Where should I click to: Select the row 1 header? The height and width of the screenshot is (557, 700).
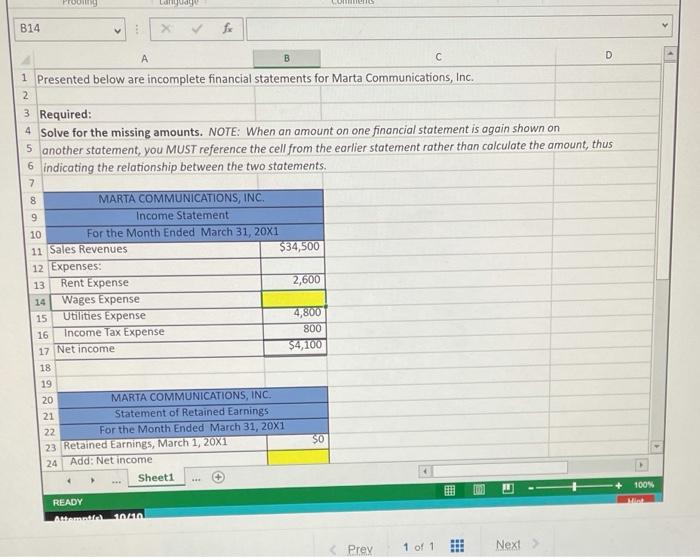click(24, 78)
